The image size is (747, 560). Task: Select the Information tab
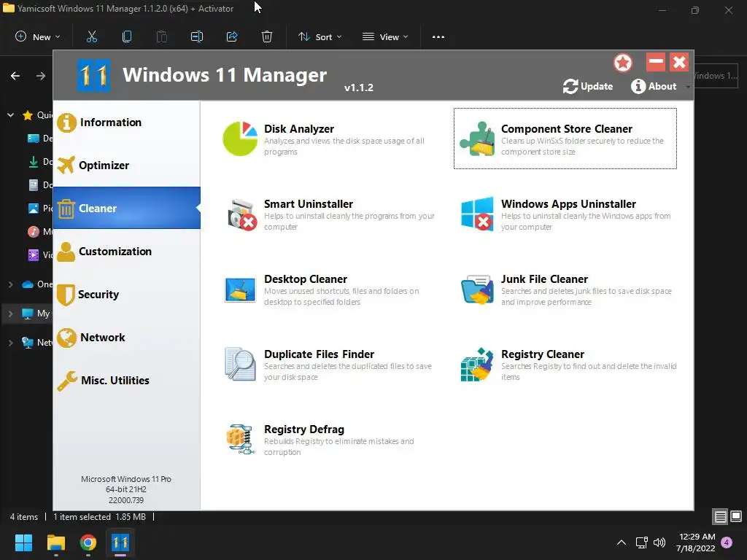(127, 122)
